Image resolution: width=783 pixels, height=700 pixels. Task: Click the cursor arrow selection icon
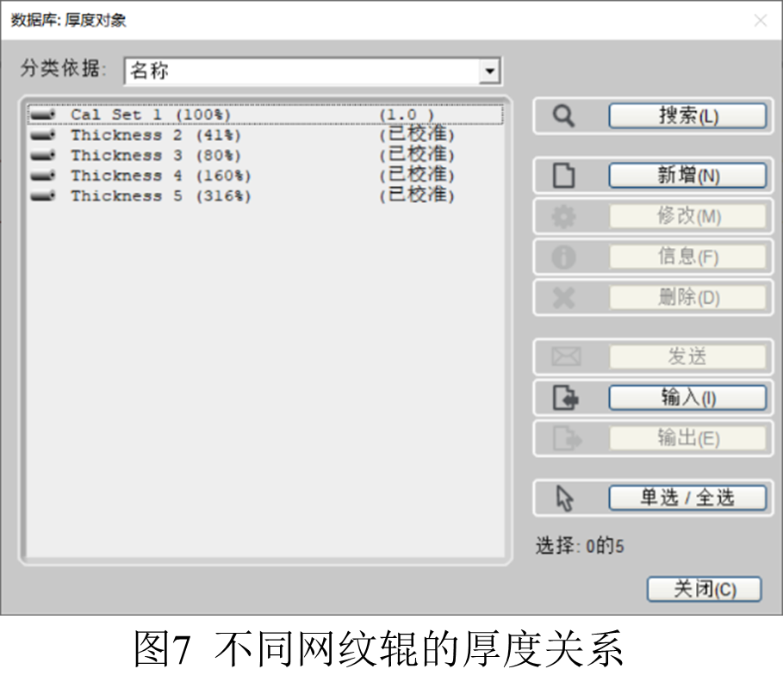[565, 498]
